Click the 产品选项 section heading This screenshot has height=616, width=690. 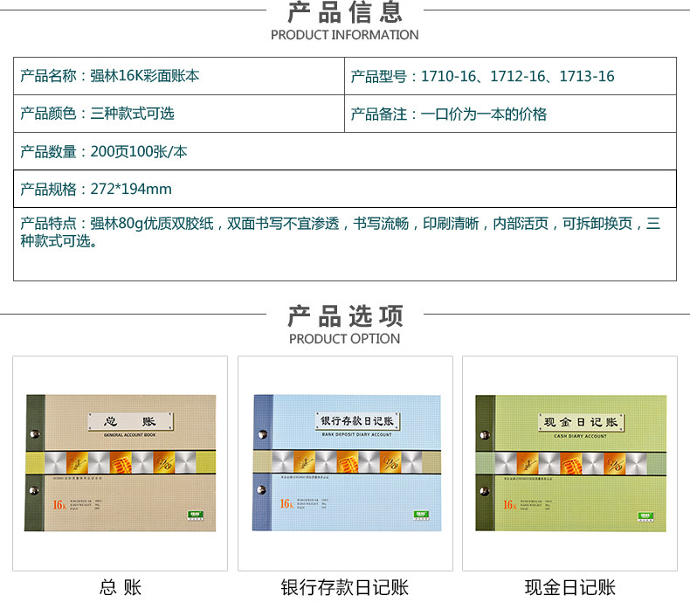click(x=345, y=316)
